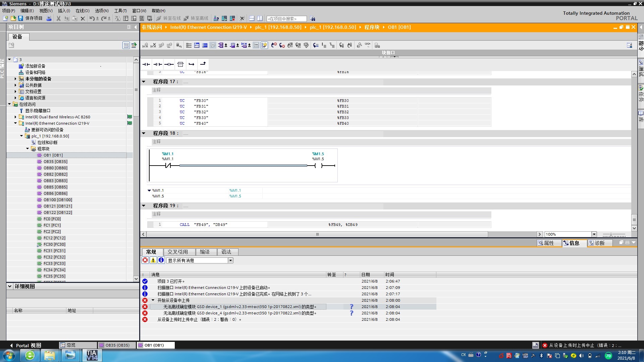
Task: Click the project search input field
Action: coord(286,19)
